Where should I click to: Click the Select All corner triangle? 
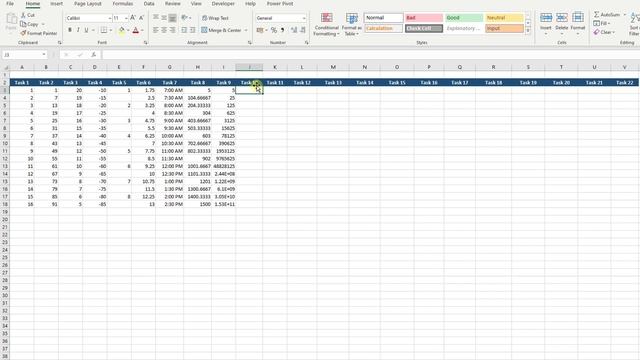6,67
